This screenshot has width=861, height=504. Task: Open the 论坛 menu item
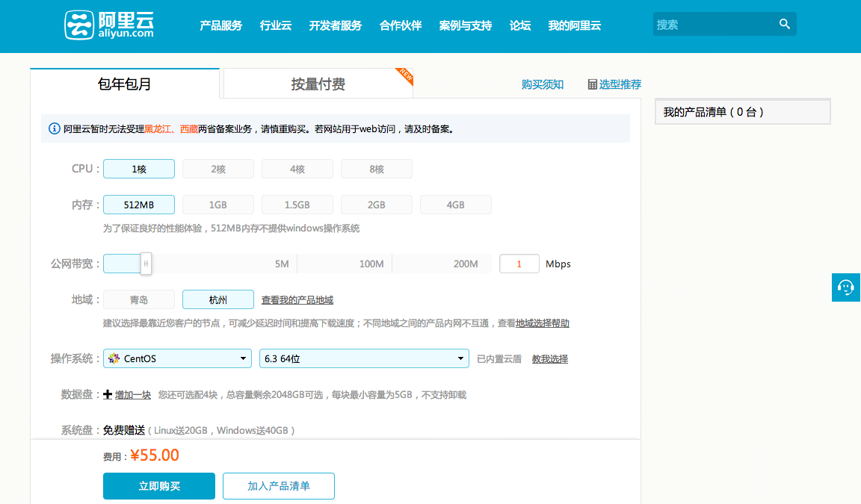[519, 25]
